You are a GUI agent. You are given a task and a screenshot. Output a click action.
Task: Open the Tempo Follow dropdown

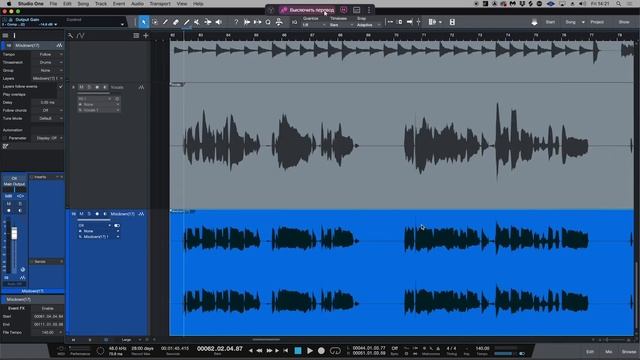click(48, 54)
